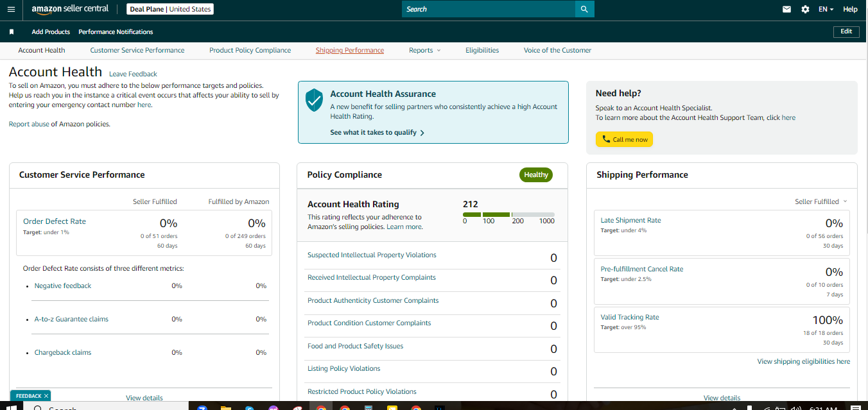Open Received Intellectual Property Complaints
This screenshot has width=868, height=410.
pos(372,277)
